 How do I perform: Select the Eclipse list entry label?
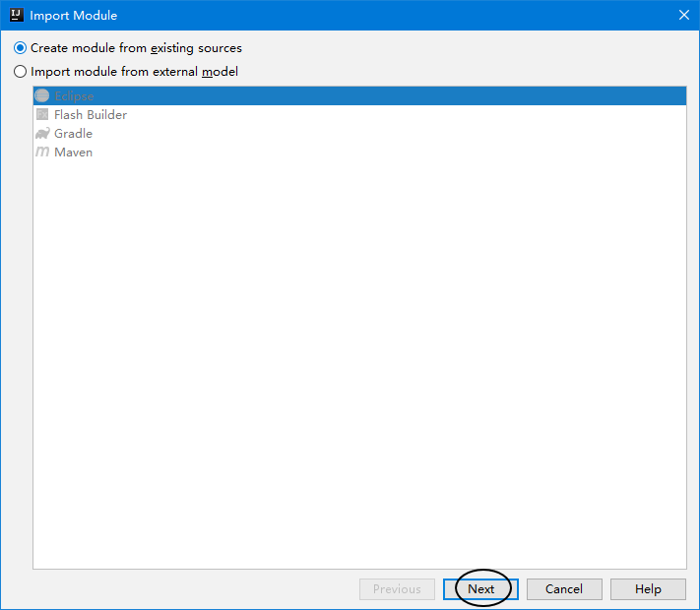[74, 96]
